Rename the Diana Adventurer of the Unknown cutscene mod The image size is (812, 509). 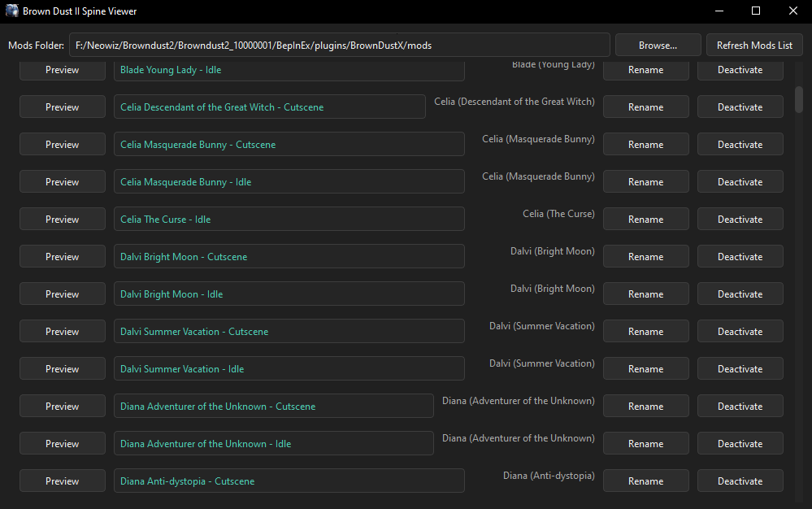(645, 406)
